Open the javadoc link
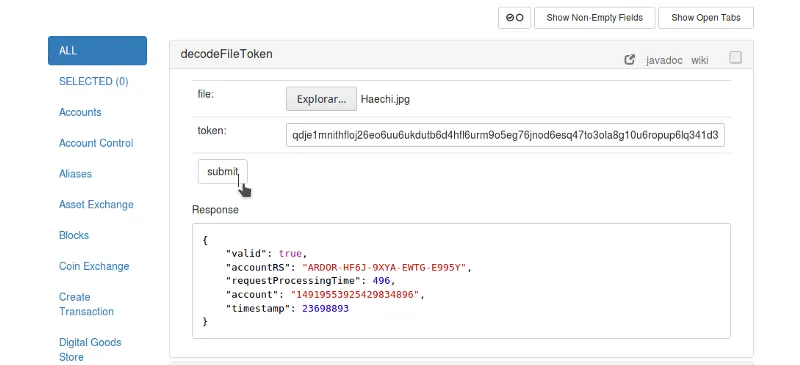The width and height of the screenshot is (800, 365). coord(664,60)
